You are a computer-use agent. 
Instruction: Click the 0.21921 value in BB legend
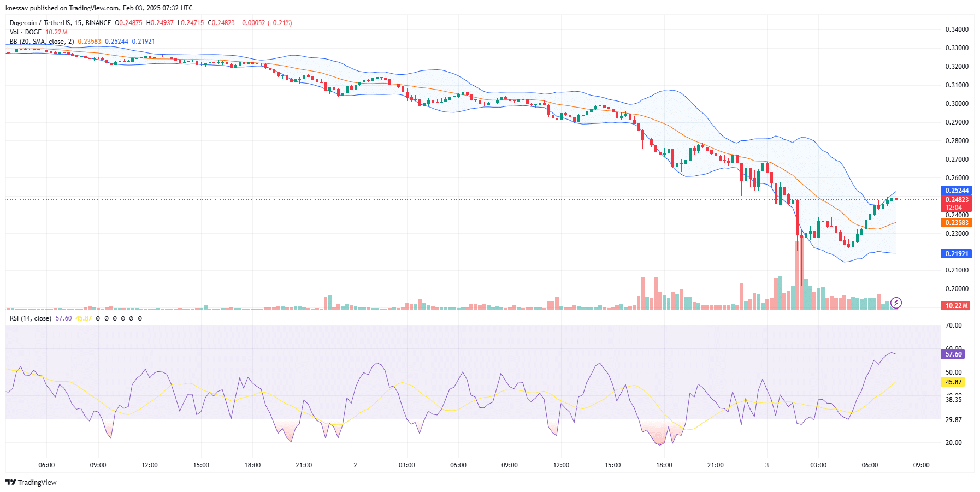click(143, 42)
